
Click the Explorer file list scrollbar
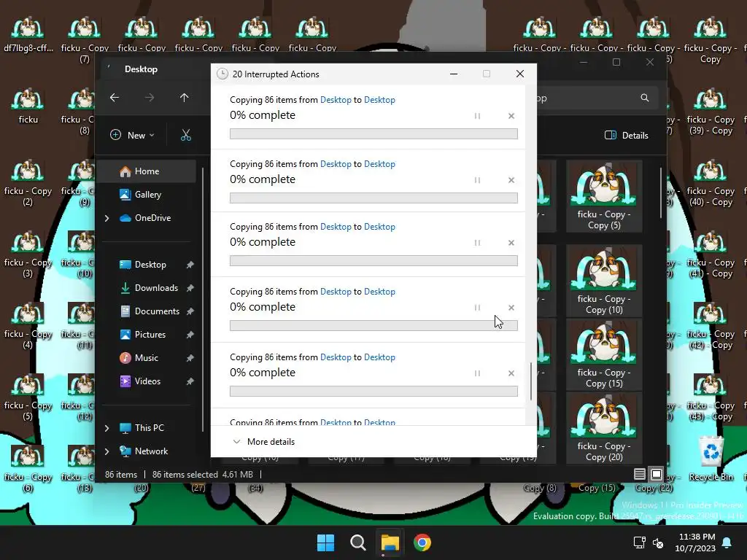661,192
